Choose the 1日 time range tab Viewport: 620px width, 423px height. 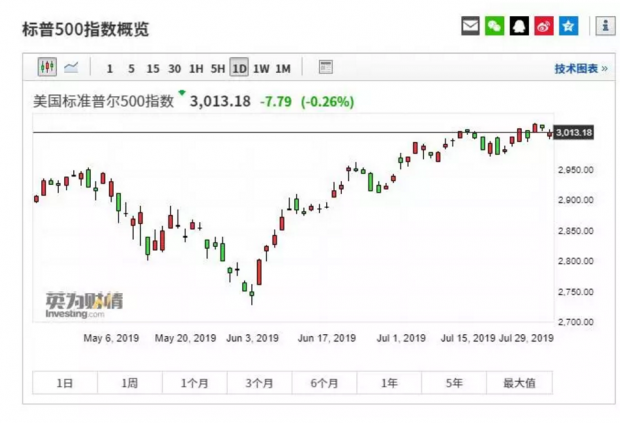[65, 383]
